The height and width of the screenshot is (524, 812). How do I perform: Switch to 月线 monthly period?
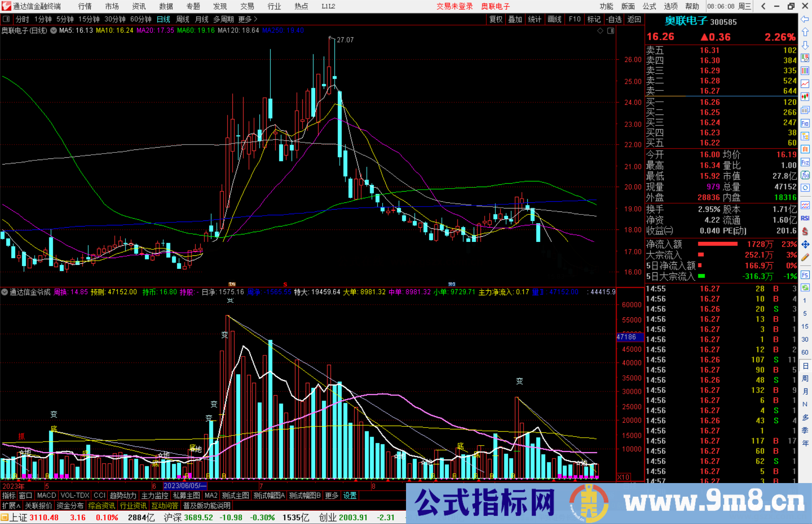[x=202, y=19]
